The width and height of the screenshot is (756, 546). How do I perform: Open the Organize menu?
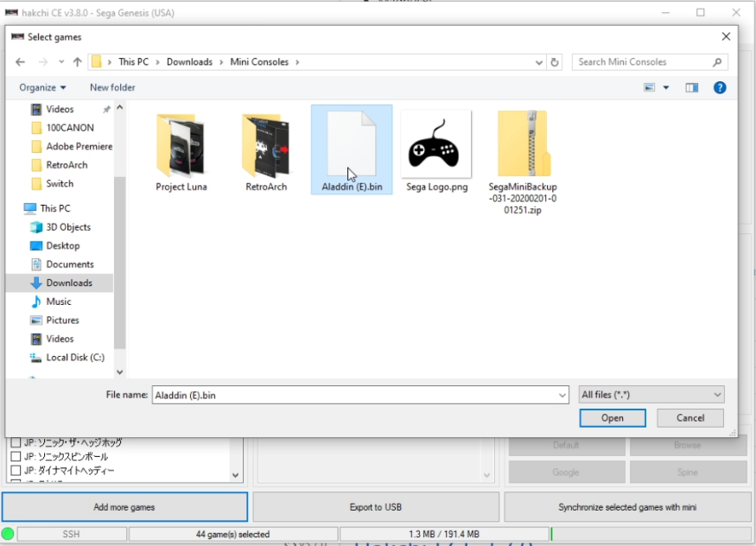42,87
